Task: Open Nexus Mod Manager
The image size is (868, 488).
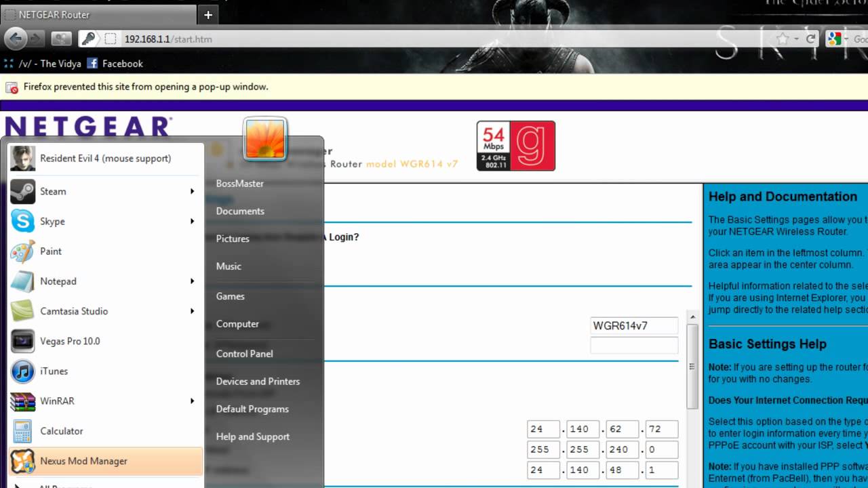Action: [x=105, y=461]
